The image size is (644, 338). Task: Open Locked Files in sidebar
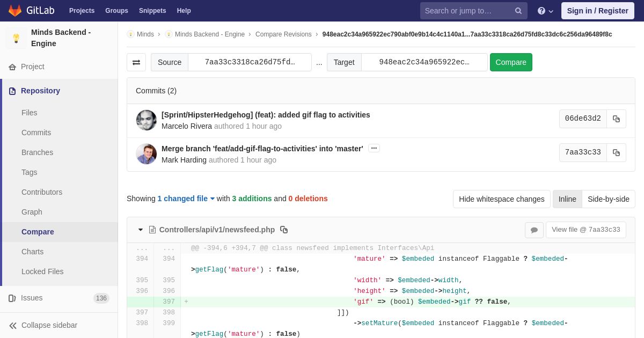42,271
